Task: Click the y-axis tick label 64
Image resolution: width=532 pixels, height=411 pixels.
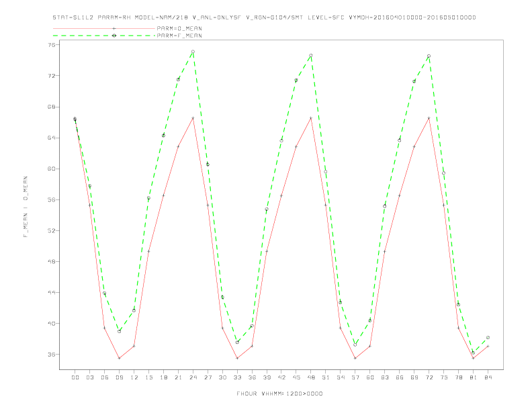Action: (x=53, y=138)
